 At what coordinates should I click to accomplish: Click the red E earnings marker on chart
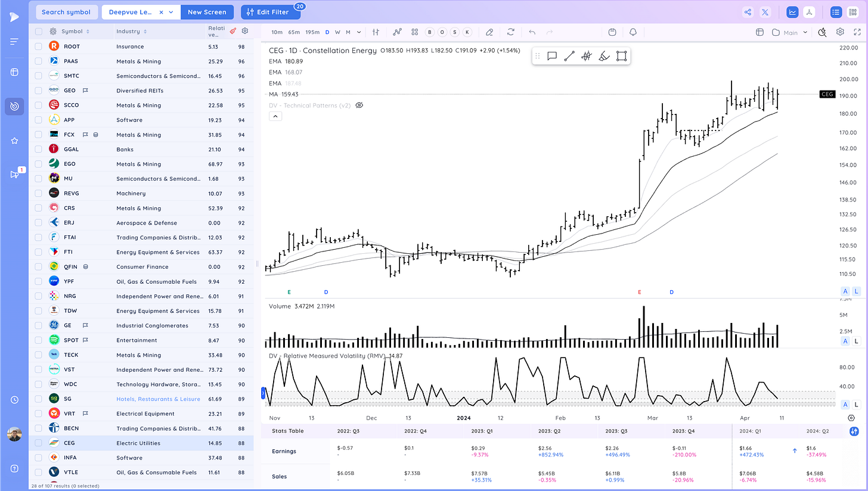pos(640,292)
